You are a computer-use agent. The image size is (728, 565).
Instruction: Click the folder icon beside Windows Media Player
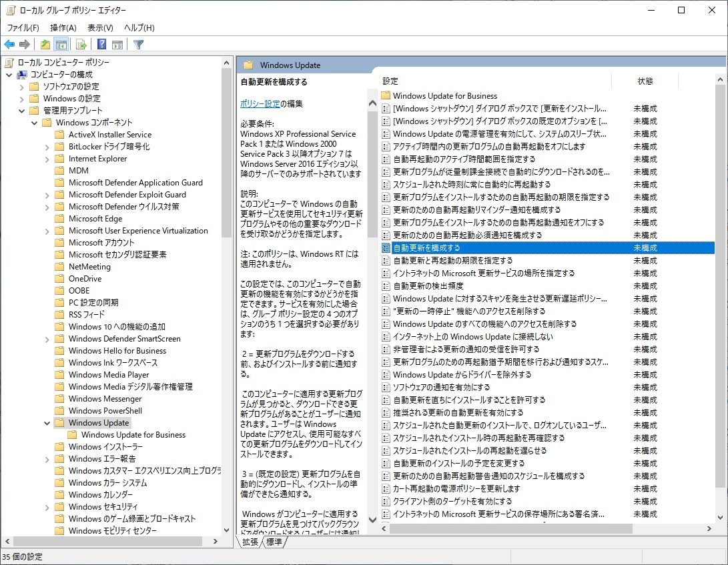click(59, 375)
